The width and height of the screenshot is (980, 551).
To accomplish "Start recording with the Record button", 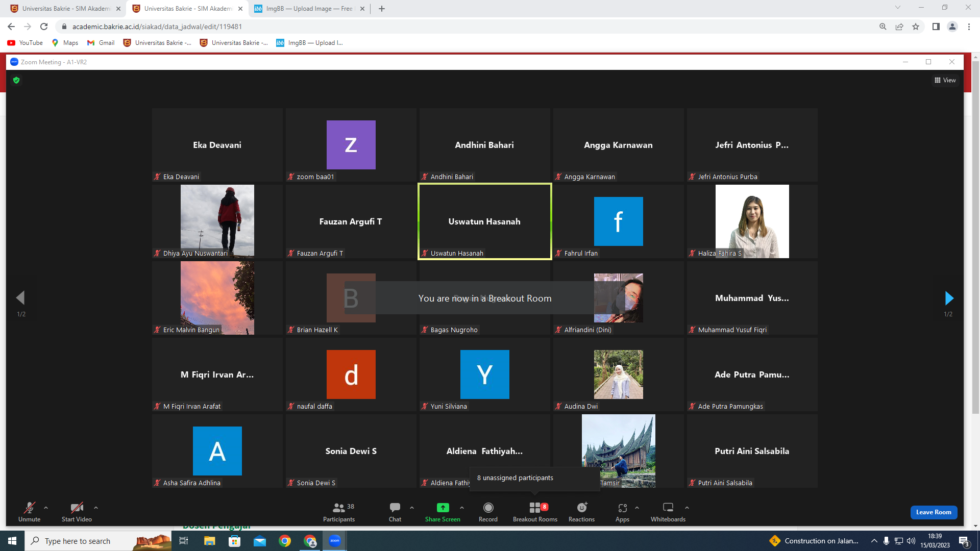I will (488, 512).
